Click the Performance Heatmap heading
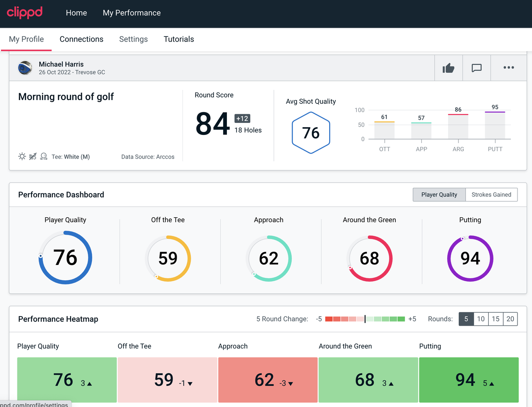The image size is (532, 407). click(x=58, y=319)
